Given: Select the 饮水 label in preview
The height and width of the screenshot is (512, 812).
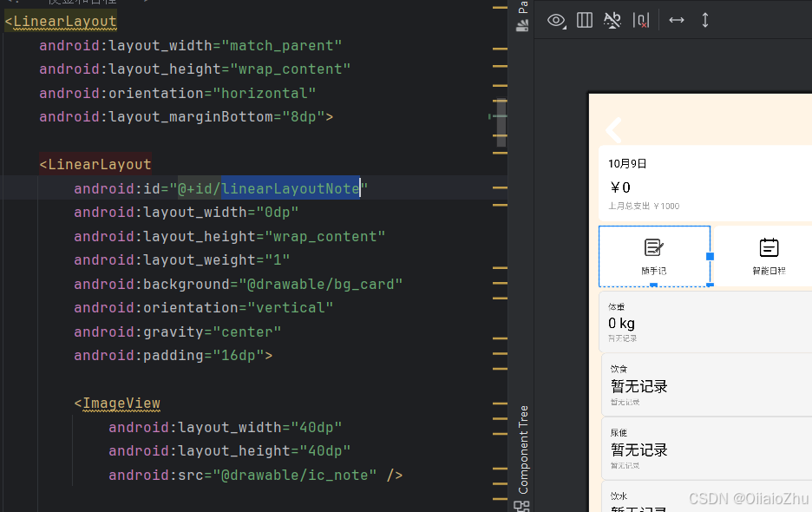Looking at the screenshot, I should pos(619,496).
